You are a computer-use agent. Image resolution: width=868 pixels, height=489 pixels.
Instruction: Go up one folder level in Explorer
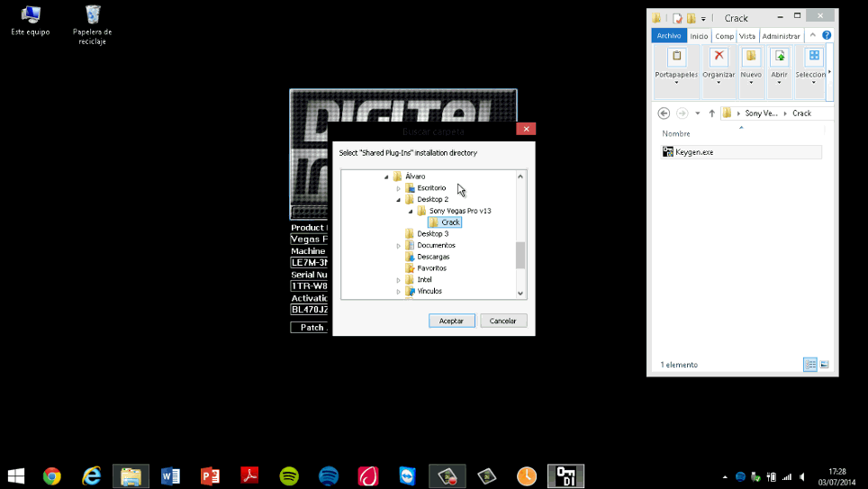(712, 113)
